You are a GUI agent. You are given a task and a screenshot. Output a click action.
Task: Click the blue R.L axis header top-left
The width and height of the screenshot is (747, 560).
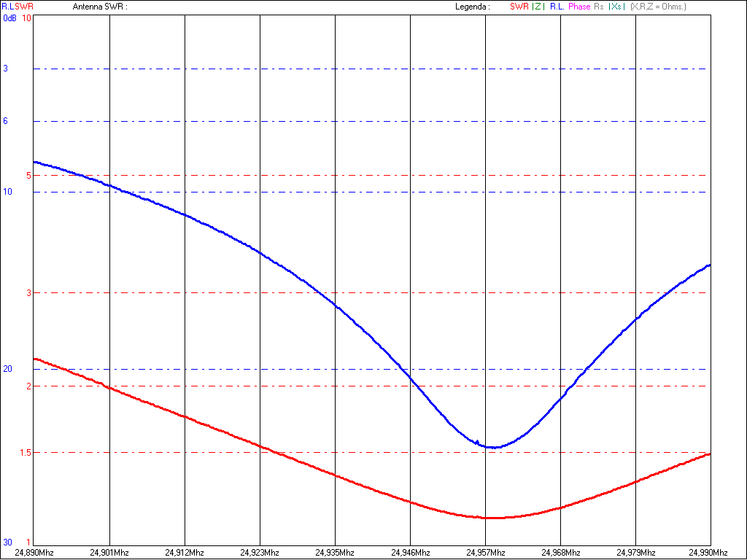pos(7,7)
